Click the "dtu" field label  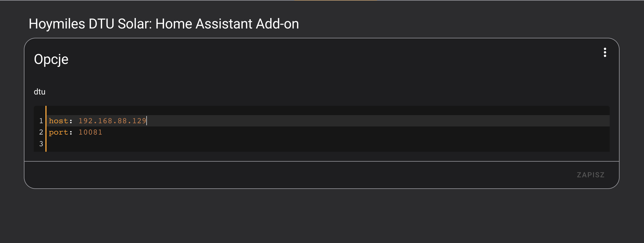tap(40, 92)
